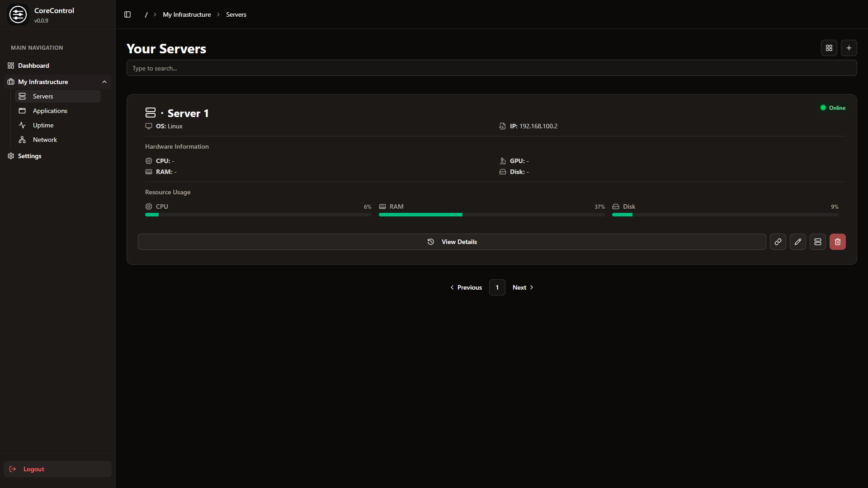Toggle the sidebar collapse button

tap(127, 14)
